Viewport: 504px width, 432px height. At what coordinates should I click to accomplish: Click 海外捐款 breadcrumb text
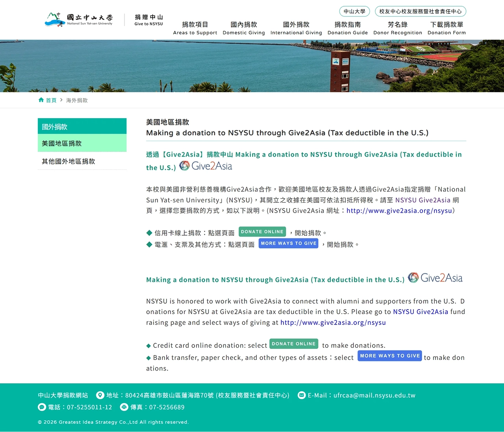(77, 100)
